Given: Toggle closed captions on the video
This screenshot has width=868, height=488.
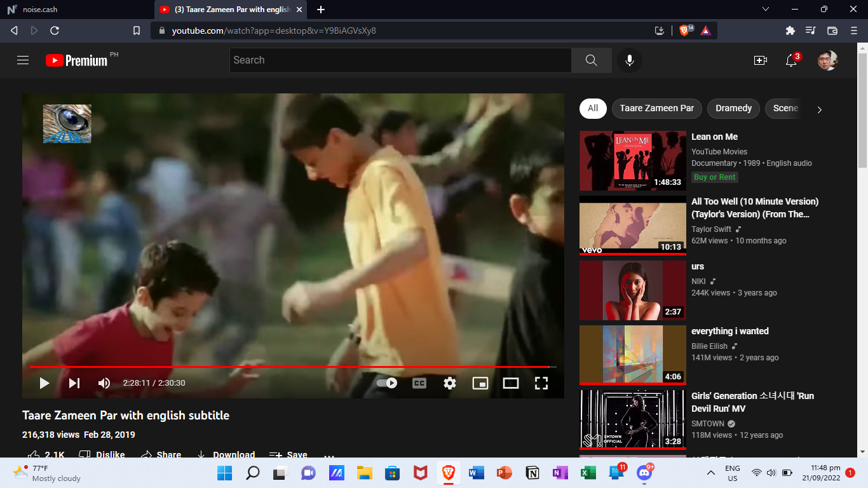Looking at the screenshot, I should tap(419, 383).
